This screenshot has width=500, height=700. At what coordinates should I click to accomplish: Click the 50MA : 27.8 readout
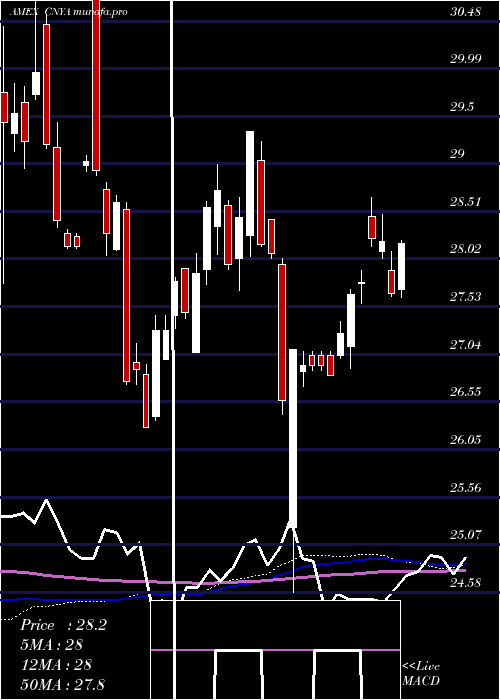point(62,684)
